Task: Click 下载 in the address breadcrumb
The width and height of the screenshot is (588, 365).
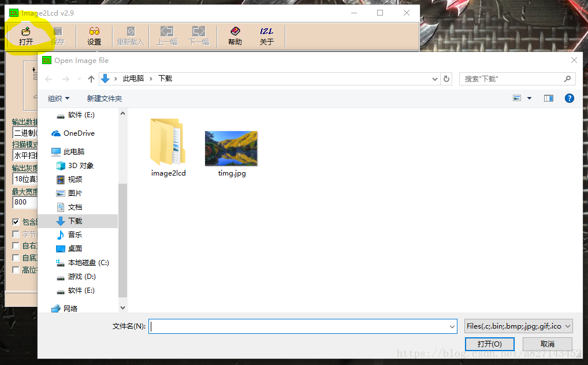Action: coord(165,79)
